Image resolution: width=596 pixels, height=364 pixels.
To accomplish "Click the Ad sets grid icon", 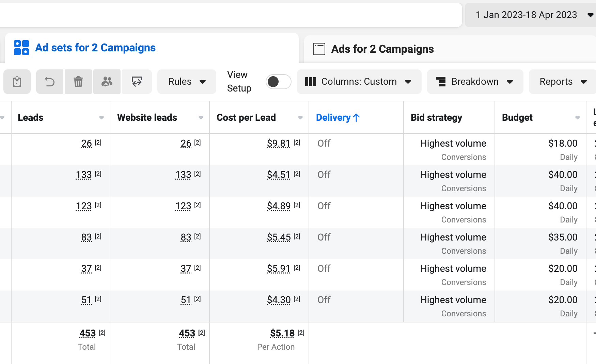I will coord(21,48).
